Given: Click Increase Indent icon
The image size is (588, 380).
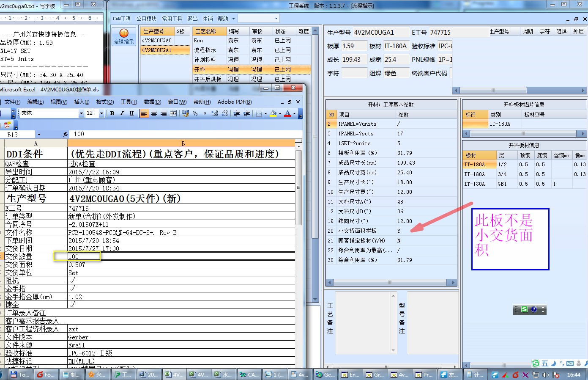Looking at the screenshot, I should [x=246, y=113].
